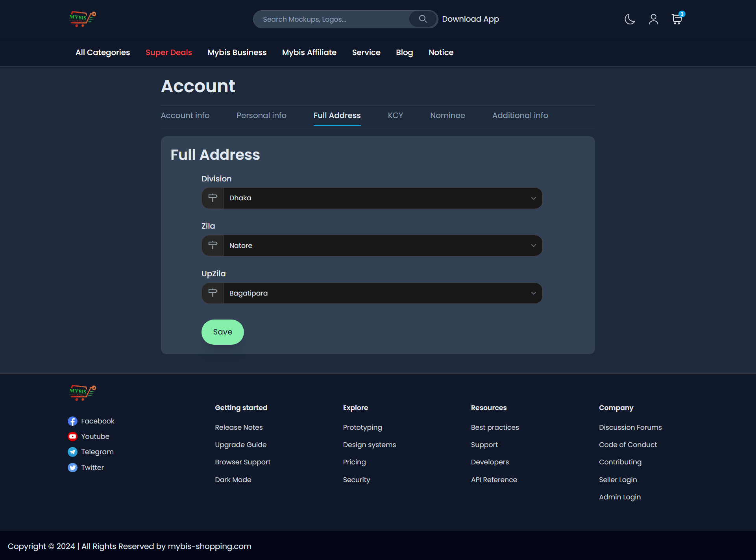The image size is (756, 560).
Task: Click the Telegram social icon
Action: [x=72, y=452]
